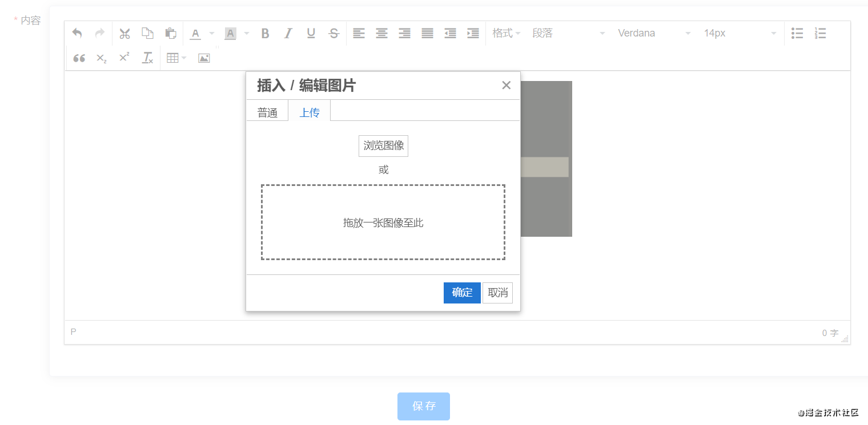Viewport: 868px width, 425px height.
Task: Toggle subscript formatting
Action: (x=101, y=58)
